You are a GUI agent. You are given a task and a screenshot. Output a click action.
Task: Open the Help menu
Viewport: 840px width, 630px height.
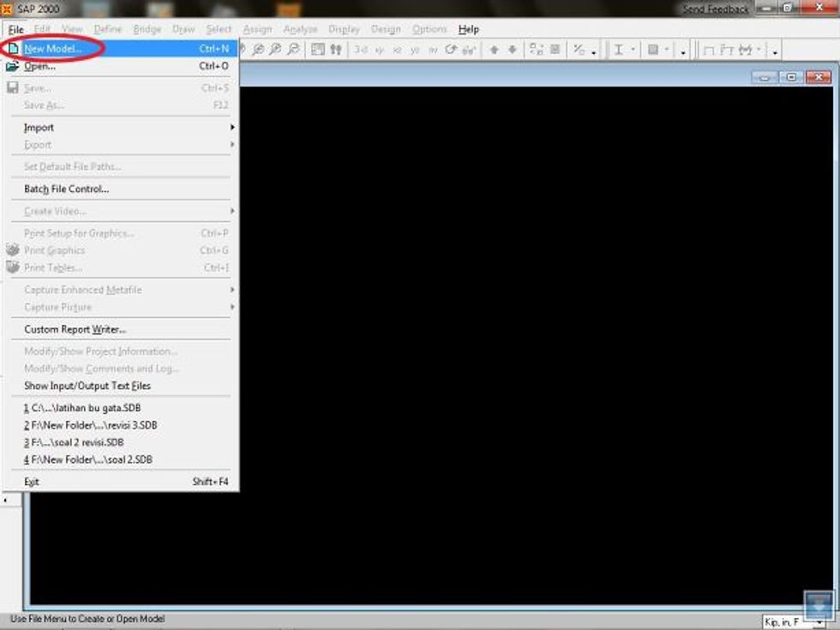click(469, 29)
